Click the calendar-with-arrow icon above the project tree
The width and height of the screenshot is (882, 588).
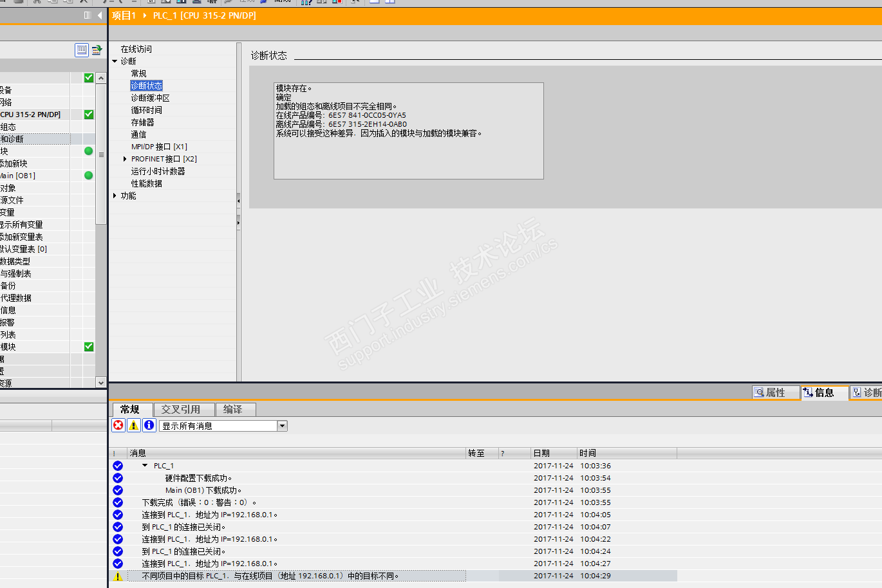pos(97,50)
